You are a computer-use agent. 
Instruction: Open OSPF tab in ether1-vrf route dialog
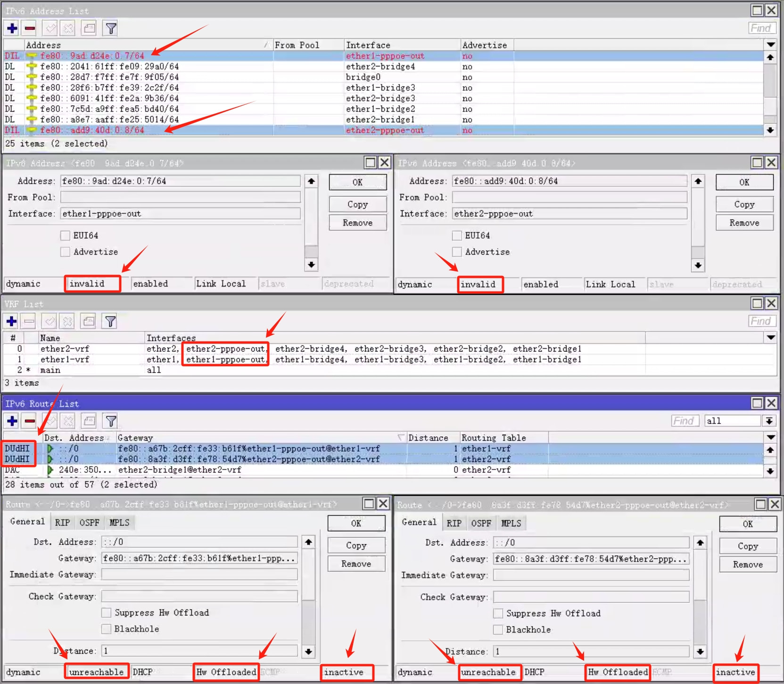90,523
